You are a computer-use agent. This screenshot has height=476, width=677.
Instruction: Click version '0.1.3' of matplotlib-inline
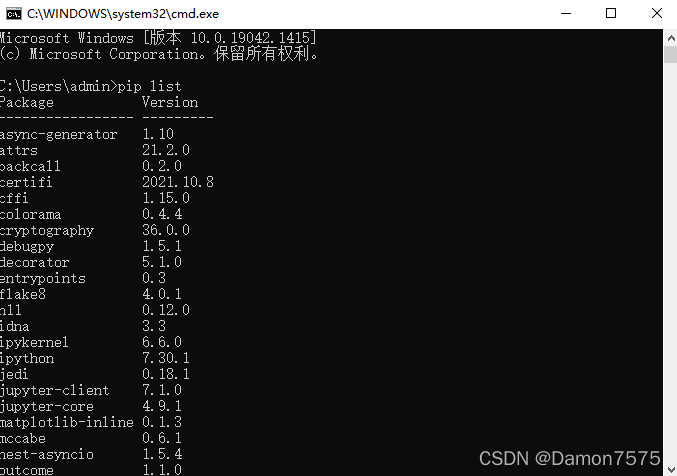pos(162,422)
